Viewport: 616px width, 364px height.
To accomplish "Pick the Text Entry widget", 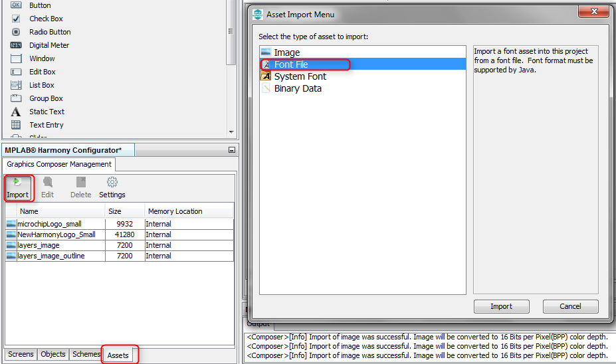I will tap(46, 125).
